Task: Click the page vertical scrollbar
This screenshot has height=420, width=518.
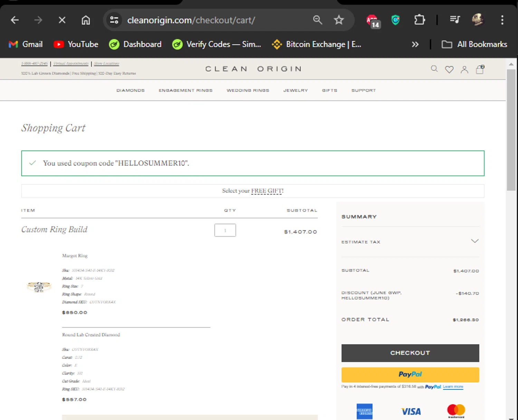Action: click(x=511, y=130)
